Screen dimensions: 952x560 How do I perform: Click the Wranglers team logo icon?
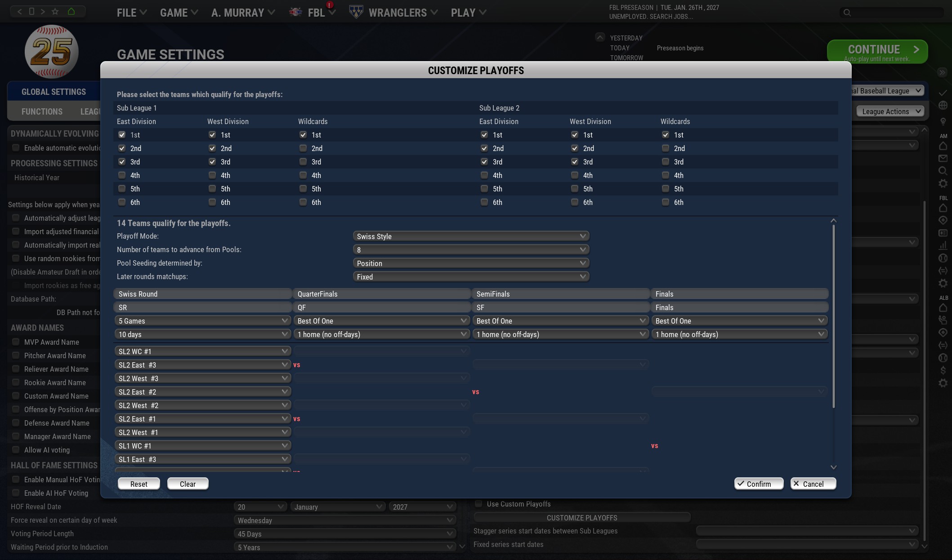[356, 12]
